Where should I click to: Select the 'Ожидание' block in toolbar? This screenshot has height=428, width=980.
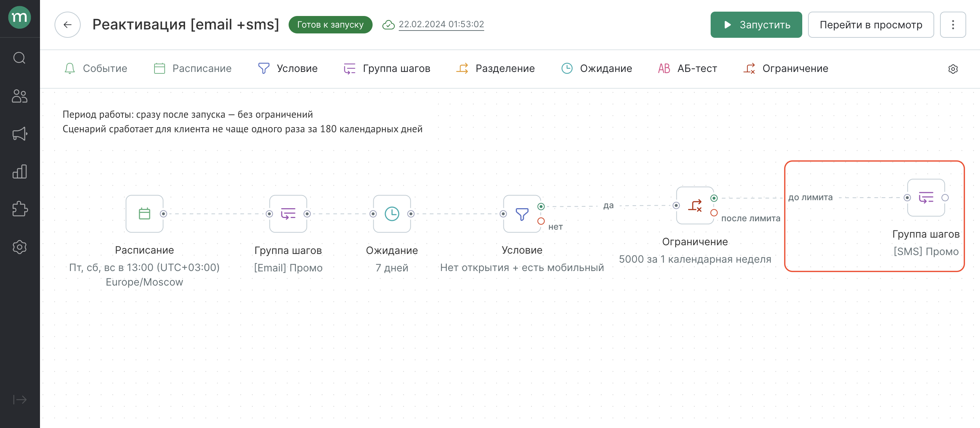point(597,68)
